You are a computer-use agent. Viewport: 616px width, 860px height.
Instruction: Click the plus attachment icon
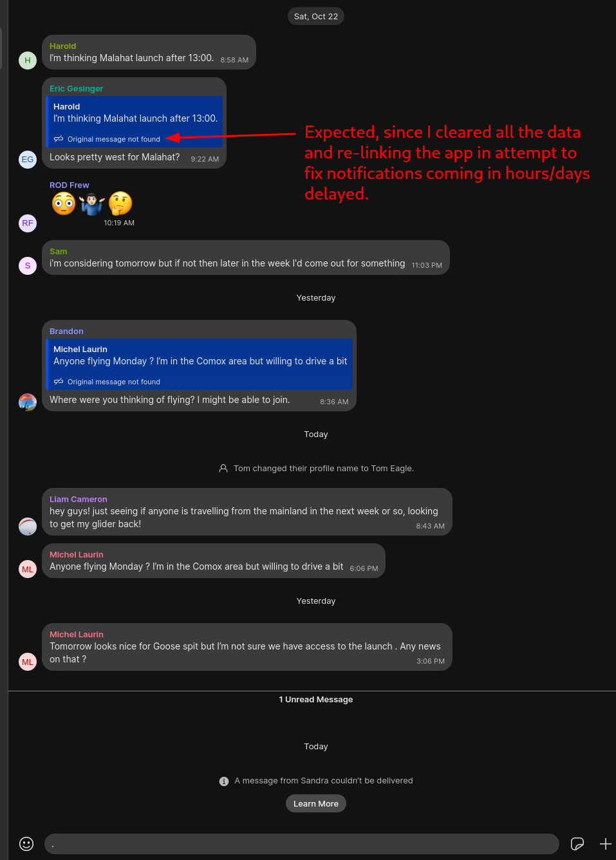point(605,844)
